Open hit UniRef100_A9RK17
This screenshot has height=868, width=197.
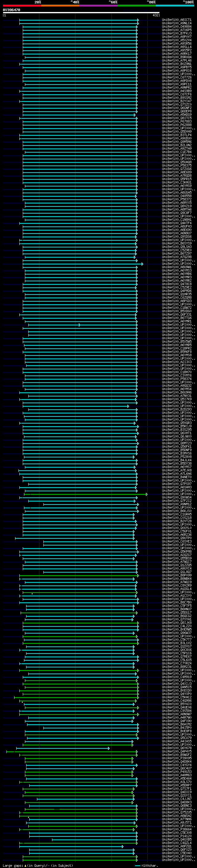click(x=177, y=54)
